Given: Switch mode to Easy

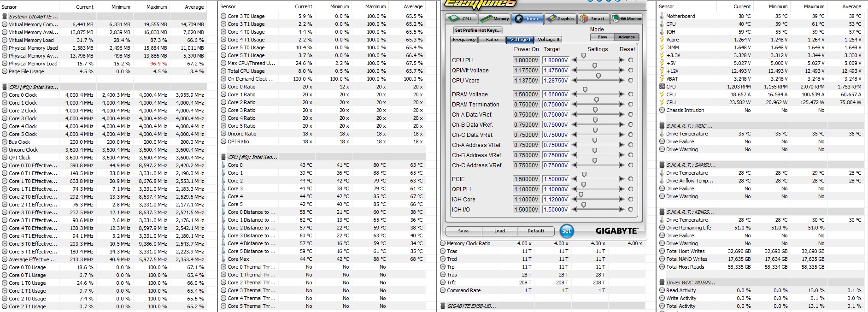Looking at the screenshot, I should pos(602,37).
